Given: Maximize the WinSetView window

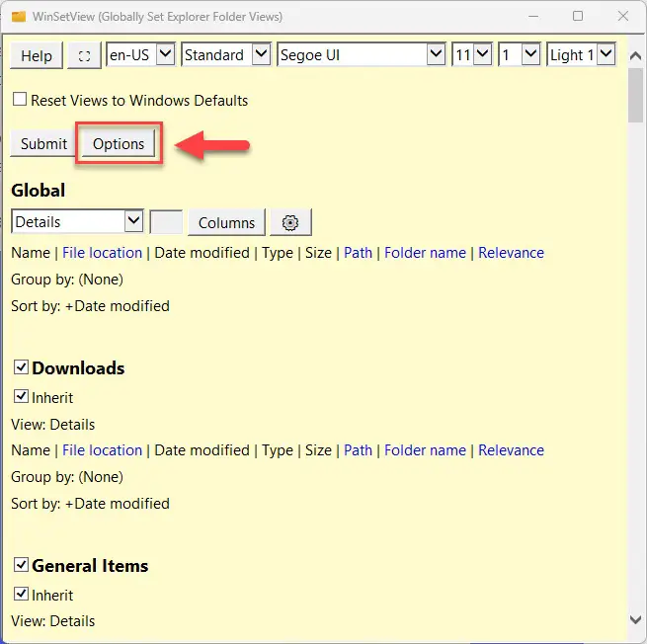Looking at the screenshot, I should click(578, 16).
